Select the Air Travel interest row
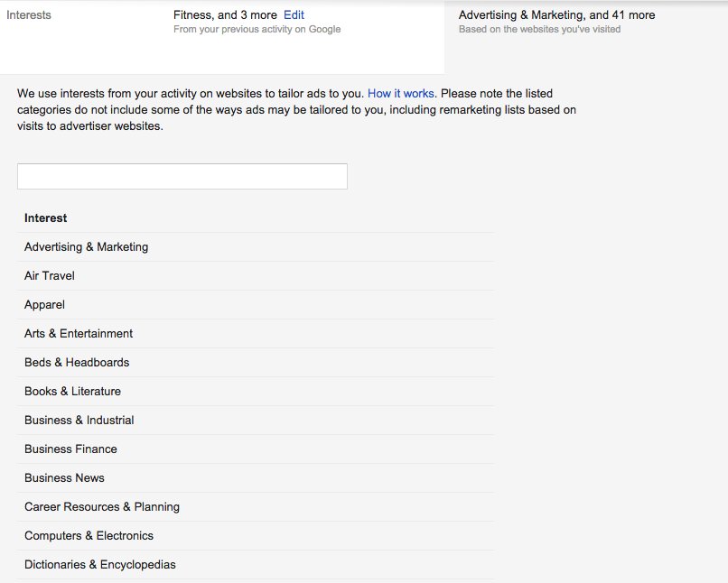Screen dimensions: 728x583 tap(50, 276)
